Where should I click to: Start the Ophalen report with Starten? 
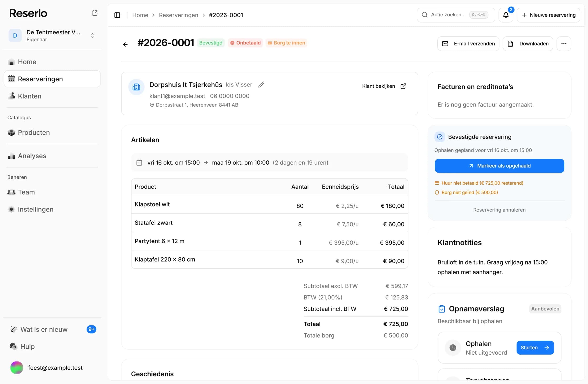pyautogui.click(x=535, y=347)
